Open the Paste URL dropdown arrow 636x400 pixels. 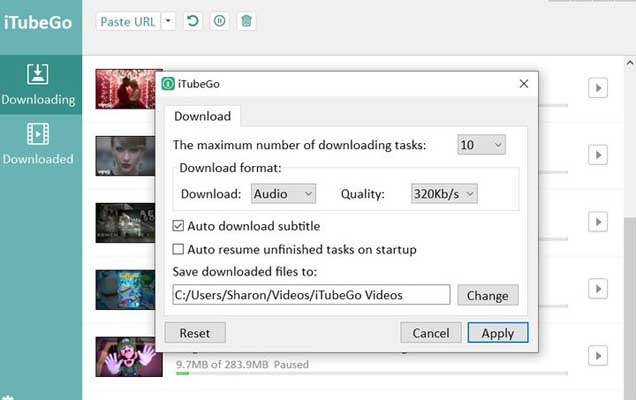[x=168, y=21]
